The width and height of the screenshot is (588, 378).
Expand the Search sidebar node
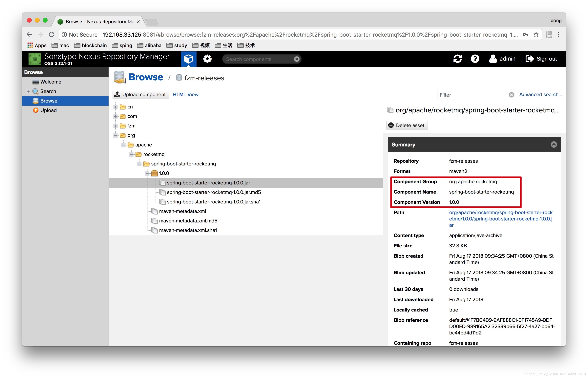[28, 92]
